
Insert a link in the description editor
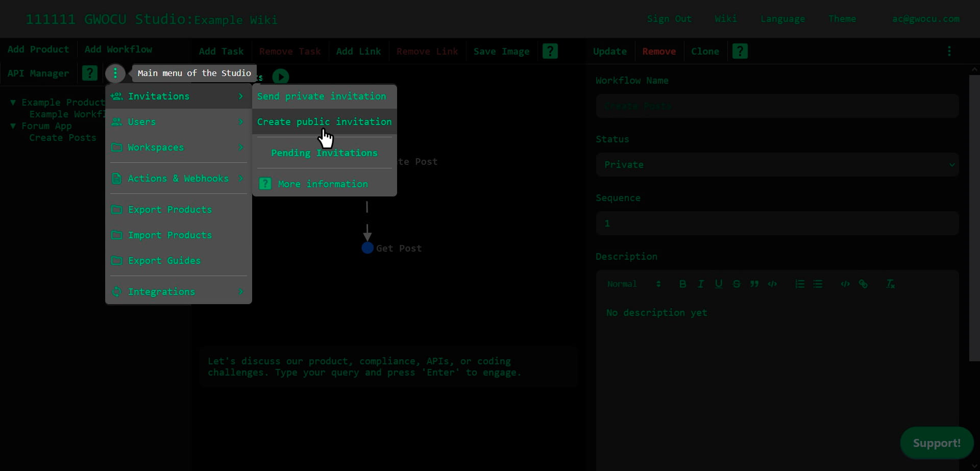pos(863,284)
